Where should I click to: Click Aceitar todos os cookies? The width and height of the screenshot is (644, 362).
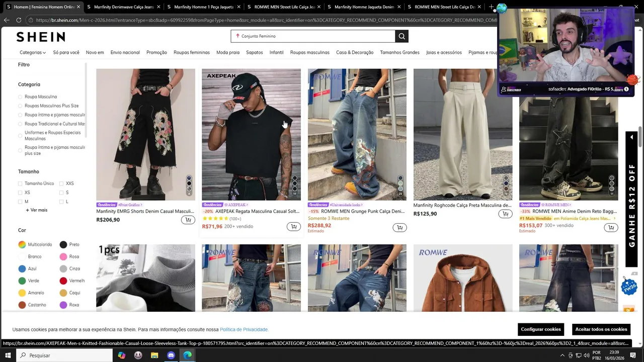click(x=601, y=329)
